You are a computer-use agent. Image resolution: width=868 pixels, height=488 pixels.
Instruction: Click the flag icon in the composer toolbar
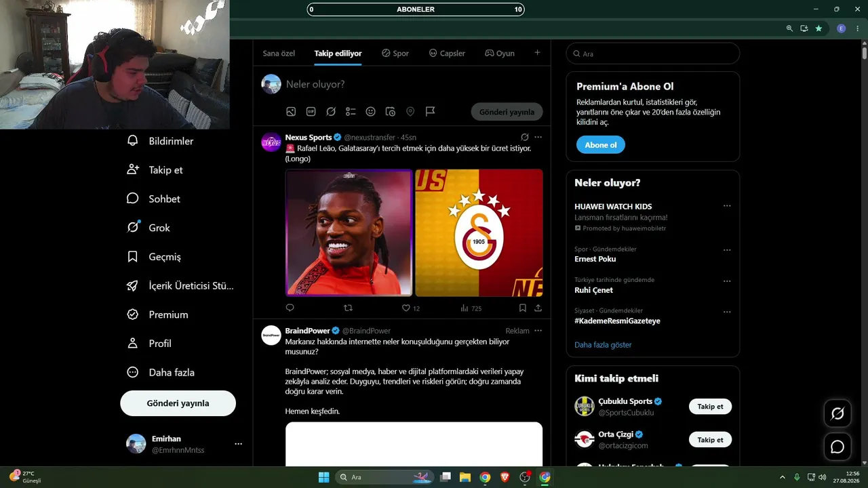pos(430,111)
